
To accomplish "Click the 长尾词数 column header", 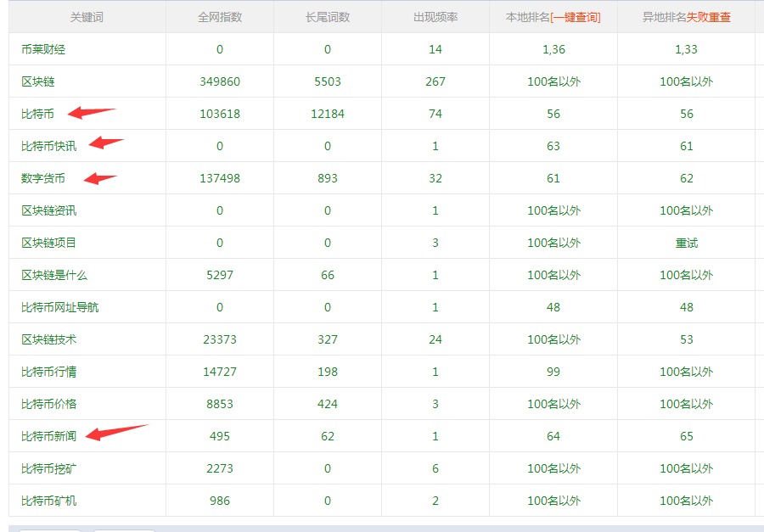I will coord(327,17).
